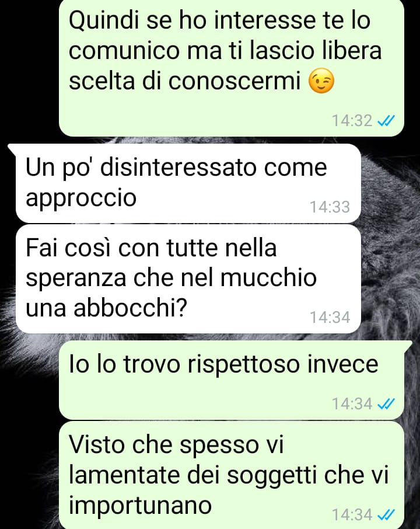The height and width of the screenshot is (529, 420).
Task: Select the 'Un po' disinteressato come approccio' message
Action: click(x=188, y=183)
